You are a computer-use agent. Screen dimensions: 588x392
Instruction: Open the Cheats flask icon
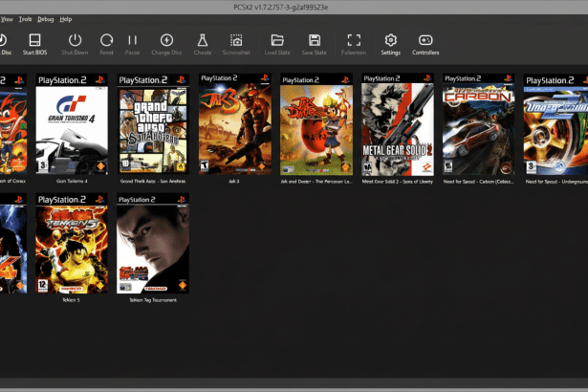tap(203, 40)
